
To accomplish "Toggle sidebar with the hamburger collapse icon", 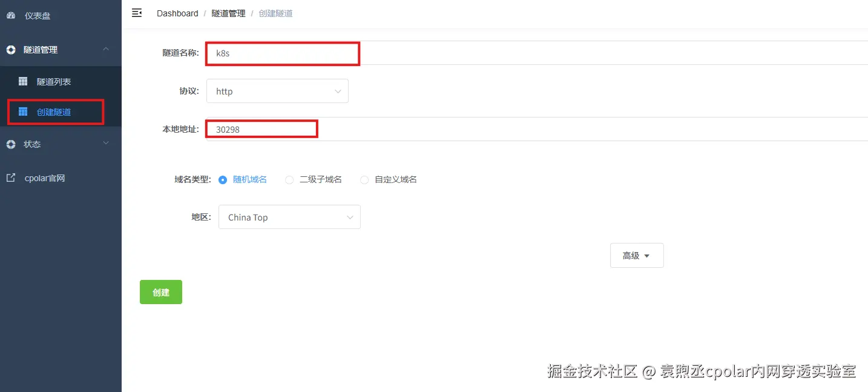I will point(137,13).
